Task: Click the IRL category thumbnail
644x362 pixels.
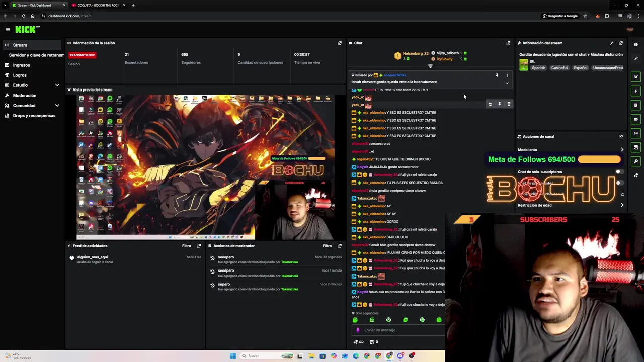Action: pos(524,65)
